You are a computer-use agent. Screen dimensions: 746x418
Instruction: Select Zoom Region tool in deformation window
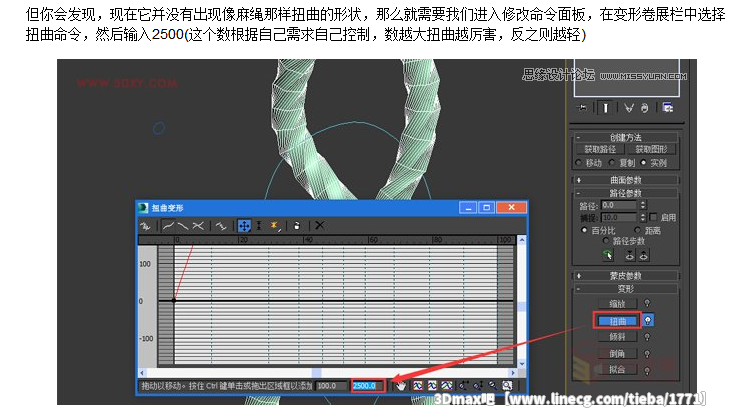click(507, 386)
